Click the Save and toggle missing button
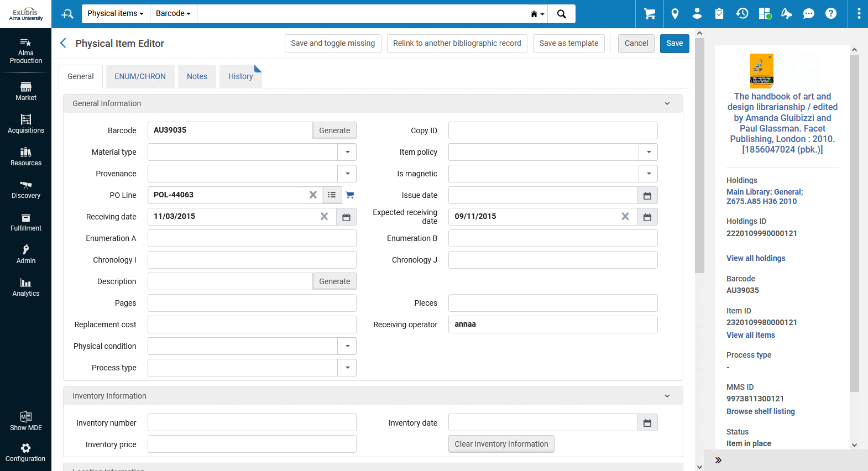The image size is (868, 471). (333, 44)
